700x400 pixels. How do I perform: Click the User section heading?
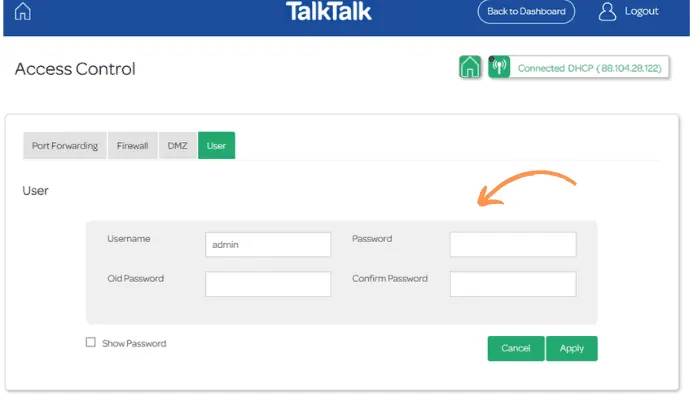(x=35, y=191)
